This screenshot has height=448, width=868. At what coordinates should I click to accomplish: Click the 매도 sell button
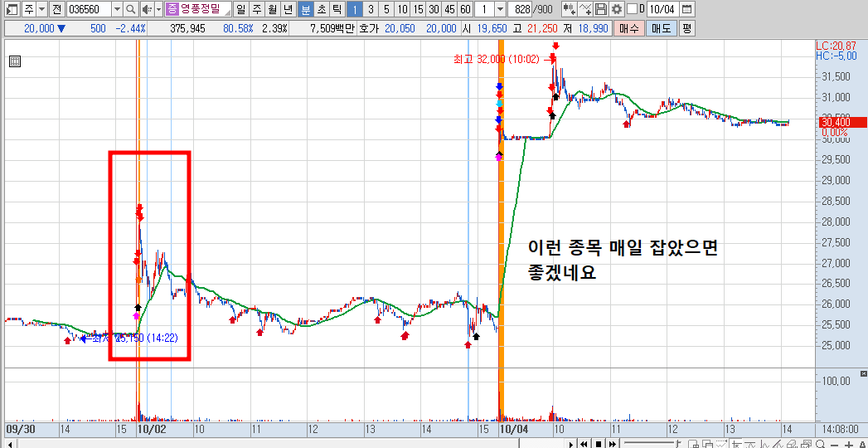coord(661,28)
